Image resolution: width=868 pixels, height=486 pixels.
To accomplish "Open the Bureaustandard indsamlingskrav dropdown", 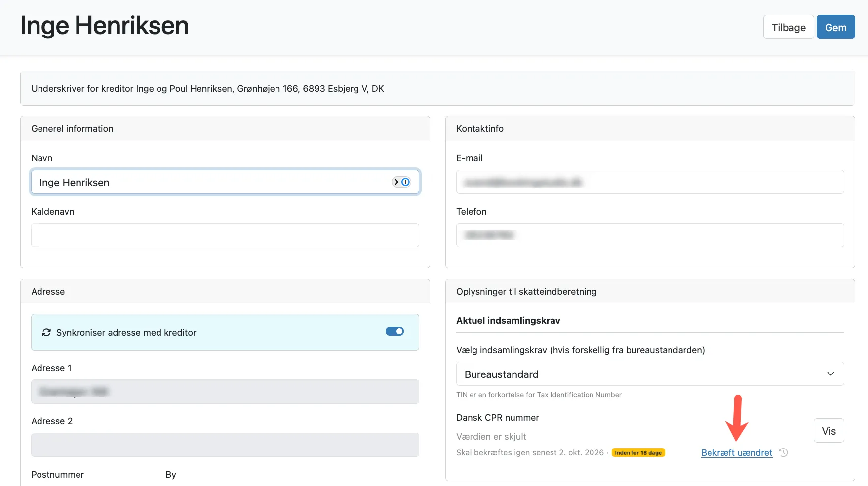I will coord(650,374).
